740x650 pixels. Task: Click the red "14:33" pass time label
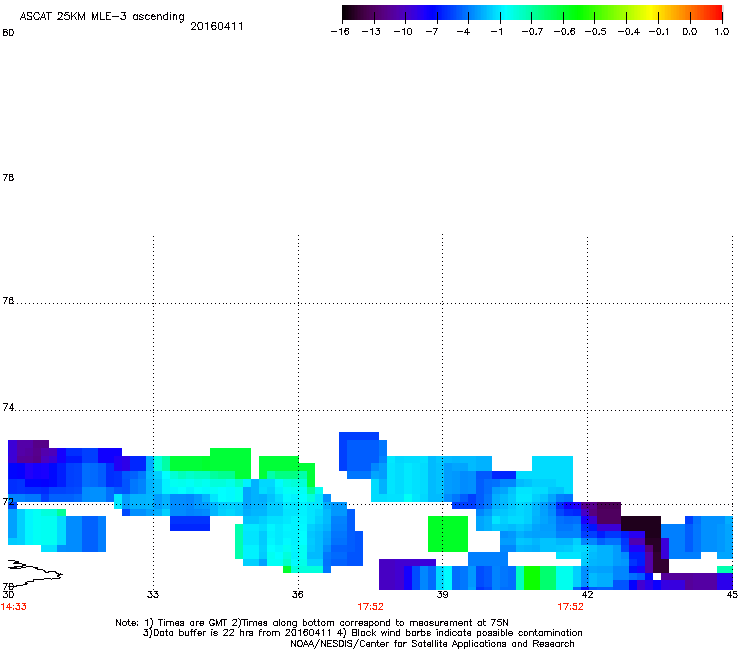14,607
